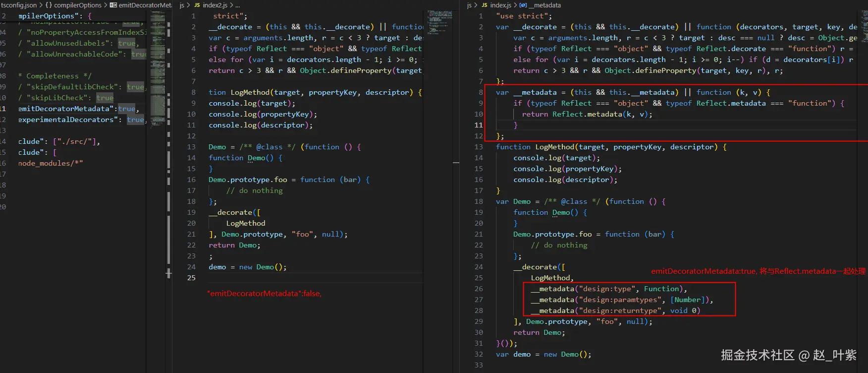Click the JS file icon beside index2.js breadcrumb
The width and height of the screenshot is (868, 373).
click(x=197, y=5)
